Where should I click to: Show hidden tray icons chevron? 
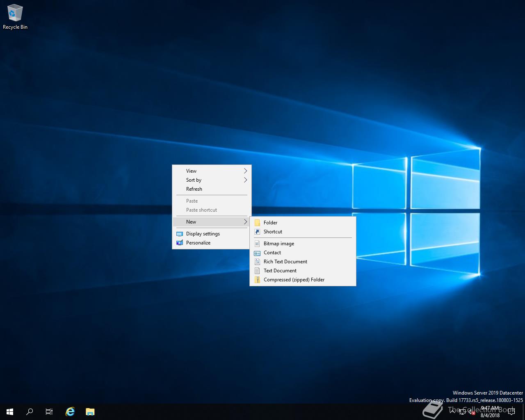point(452,411)
